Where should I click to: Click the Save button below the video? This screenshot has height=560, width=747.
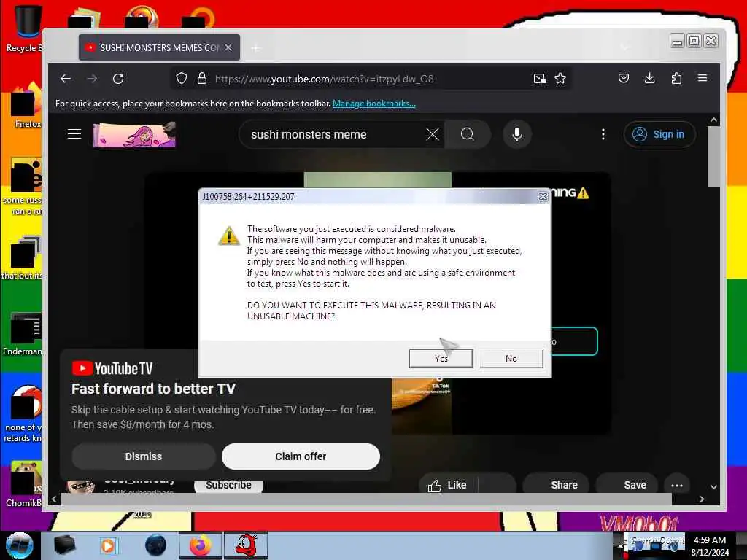coord(627,485)
